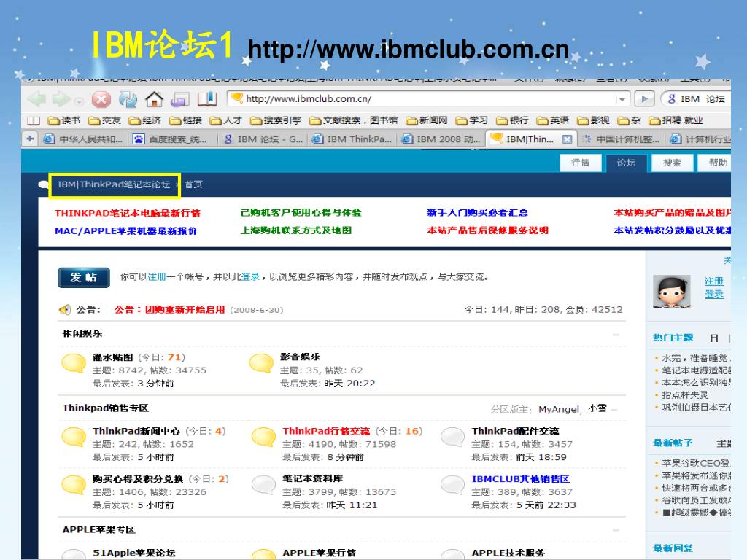Image resolution: width=747 pixels, height=560 pixels.
Task: Click moderator name MyAngel
Action: pyautogui.click(x=559, y=410)
